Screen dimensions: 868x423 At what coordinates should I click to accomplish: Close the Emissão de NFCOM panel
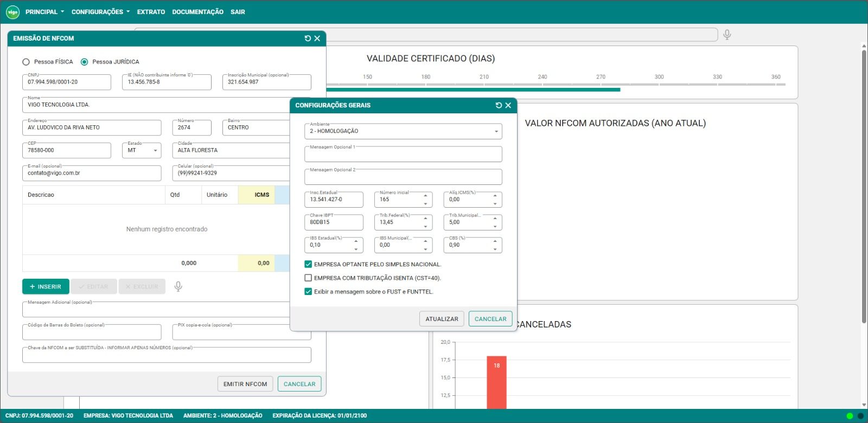click(317, 39)
